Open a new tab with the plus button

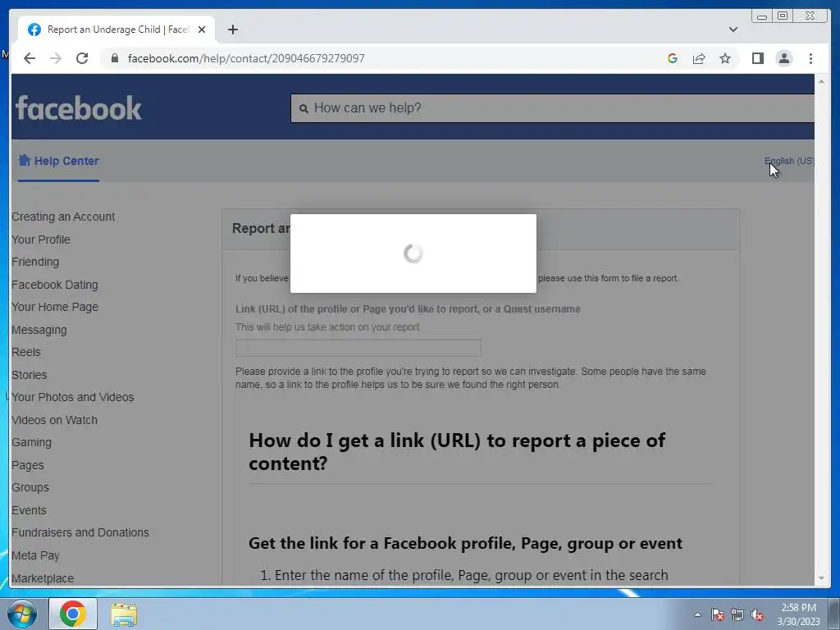click(232, 30)
